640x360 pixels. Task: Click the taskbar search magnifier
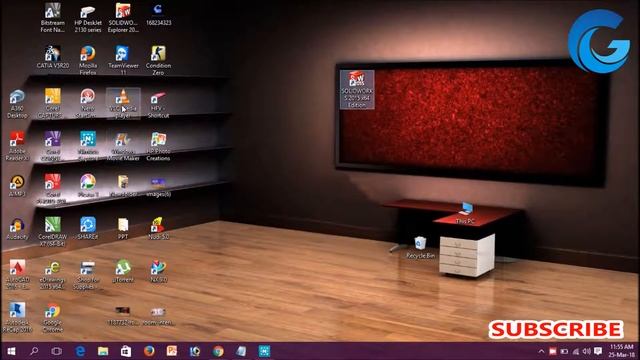click(34, 351)
